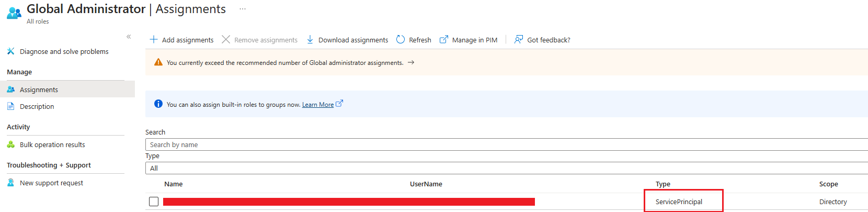Click the external link icon beside Learn More

pos(339,104)
